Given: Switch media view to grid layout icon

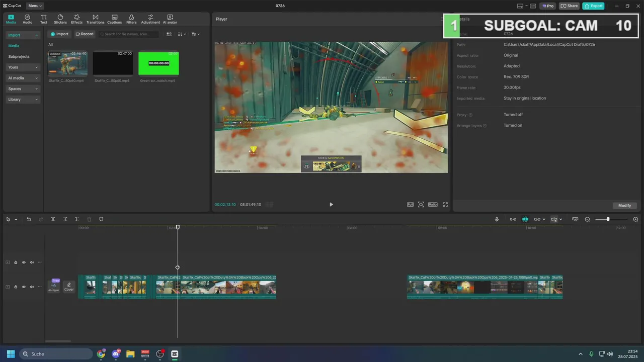Looking at the screenshot, I should coord(169,34).
